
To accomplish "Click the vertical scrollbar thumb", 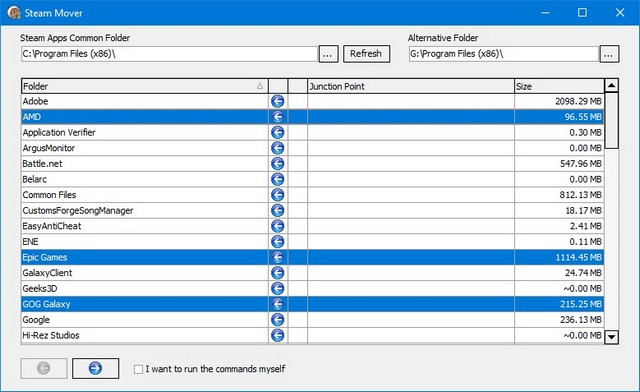I will (x=611, y=121).
